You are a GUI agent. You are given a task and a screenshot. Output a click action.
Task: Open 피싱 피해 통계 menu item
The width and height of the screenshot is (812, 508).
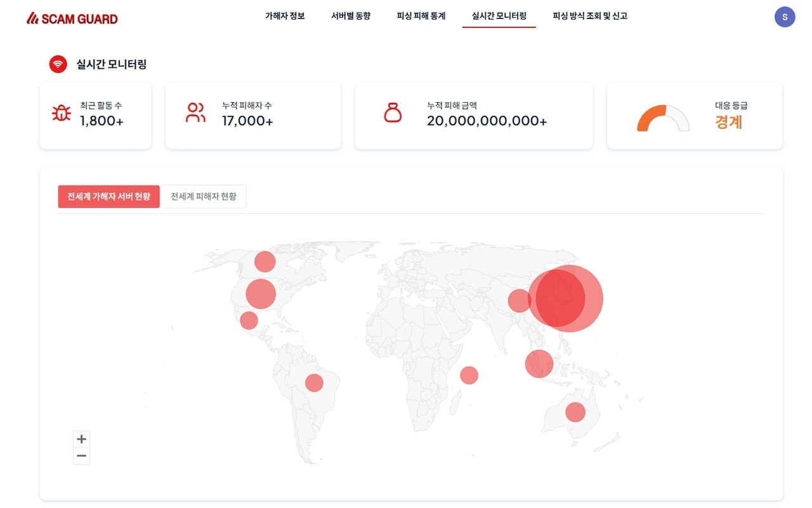click(x=421, y=16)
